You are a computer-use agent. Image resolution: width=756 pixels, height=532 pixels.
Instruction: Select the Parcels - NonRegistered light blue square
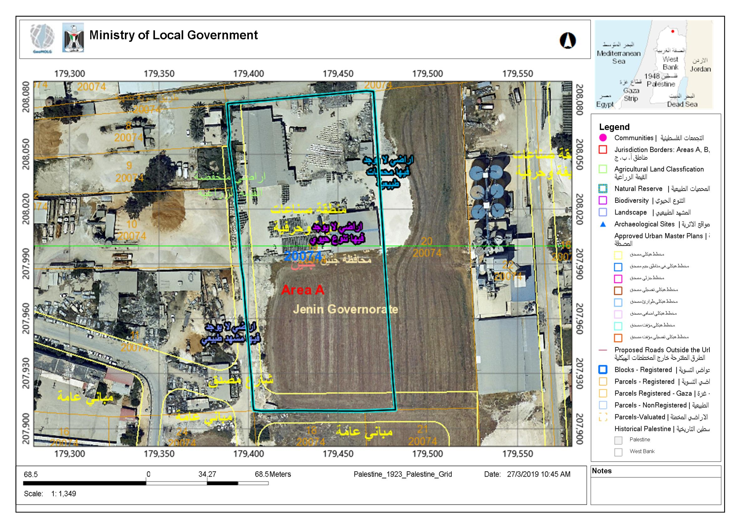603,405
